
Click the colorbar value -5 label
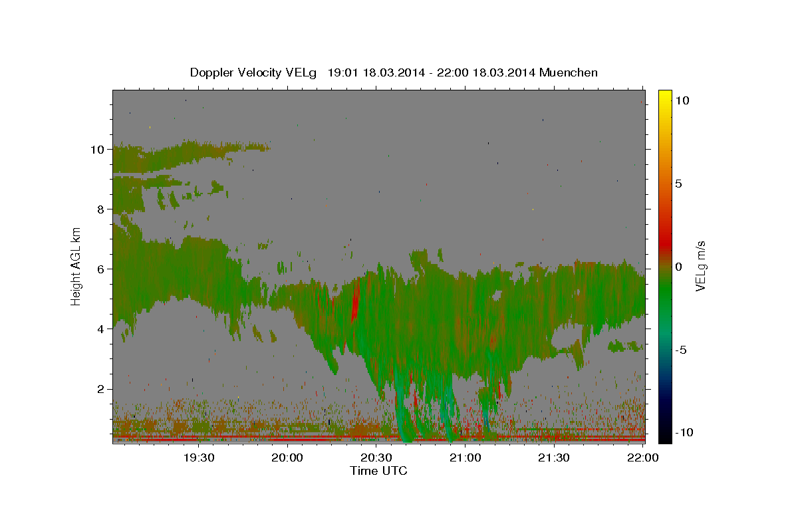[x=681, y=350]
